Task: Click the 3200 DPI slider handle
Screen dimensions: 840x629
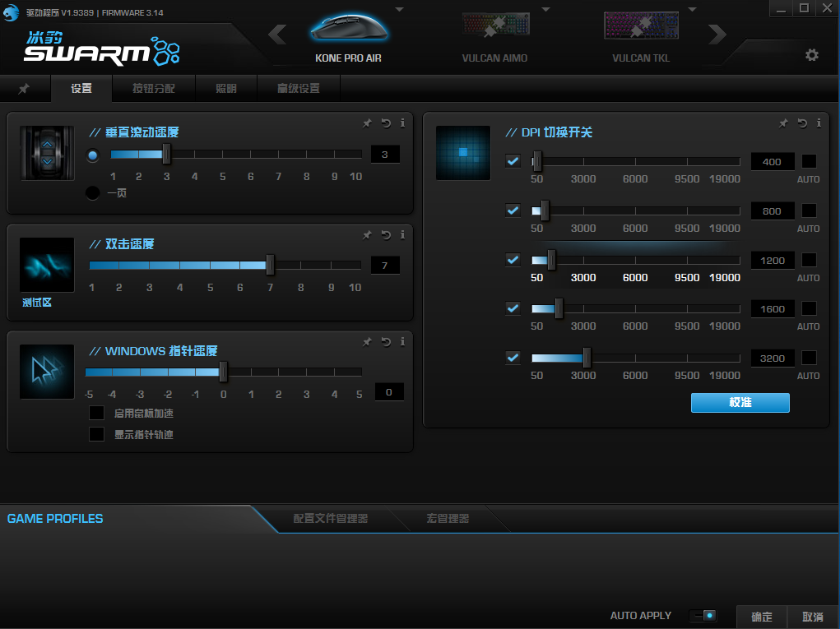Action: pos(587,358)
